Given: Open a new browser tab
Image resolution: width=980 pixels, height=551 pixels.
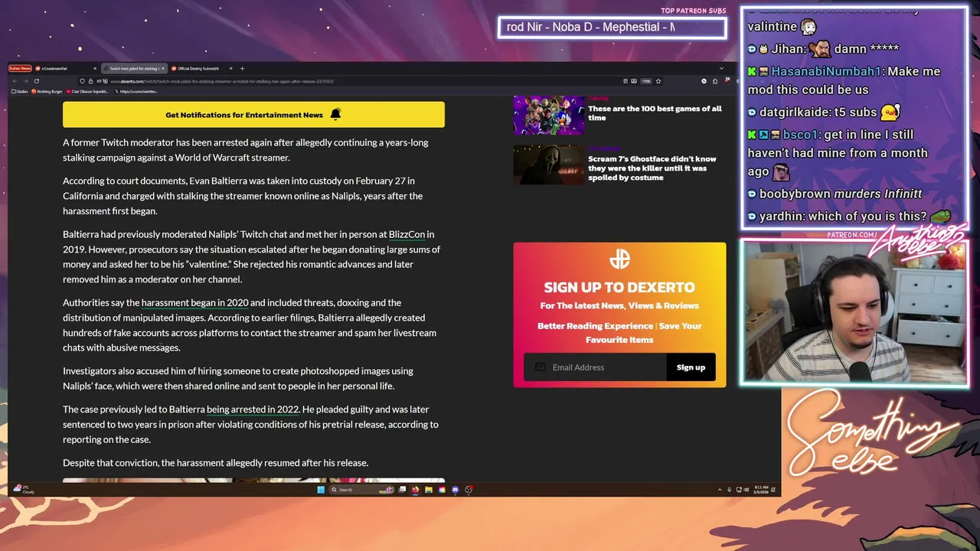Looking at the screenshot, I should (242, 68).
